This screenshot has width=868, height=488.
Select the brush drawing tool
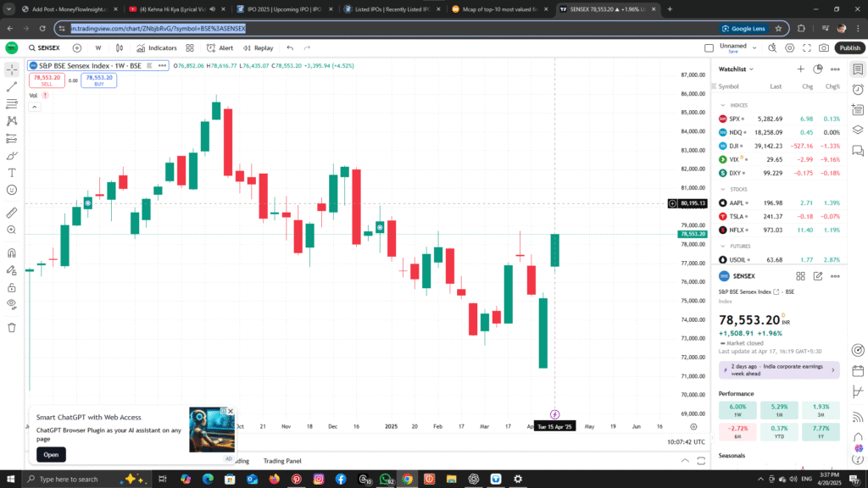(12, 156)
